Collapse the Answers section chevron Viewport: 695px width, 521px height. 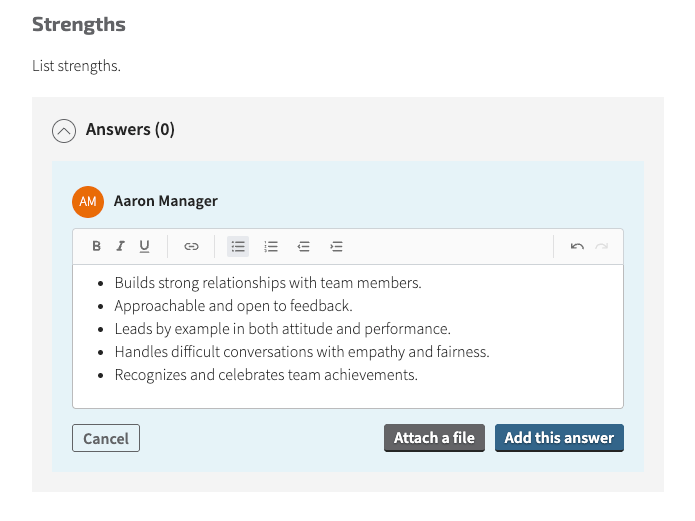point(64,130)
